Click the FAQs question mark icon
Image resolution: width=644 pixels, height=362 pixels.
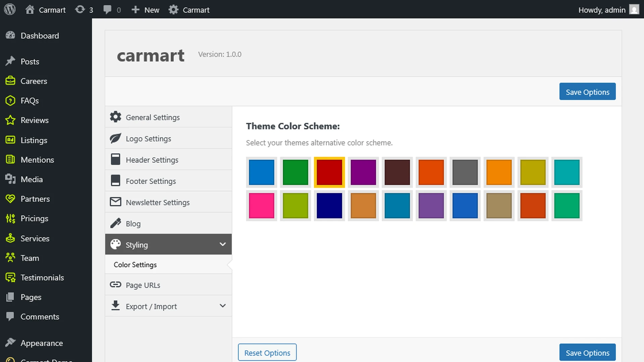[x=10, y=101]
